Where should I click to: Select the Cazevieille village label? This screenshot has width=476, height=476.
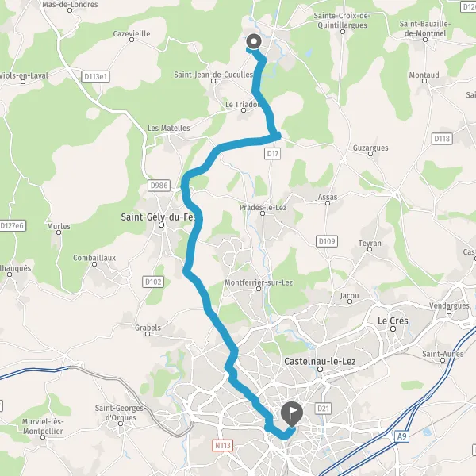[132, 33]
